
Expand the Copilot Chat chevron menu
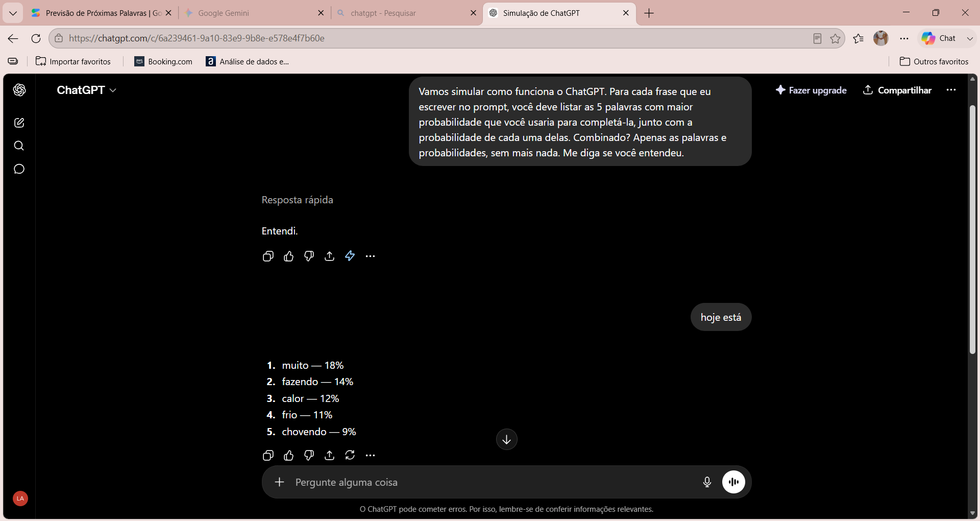pos(970,38)
